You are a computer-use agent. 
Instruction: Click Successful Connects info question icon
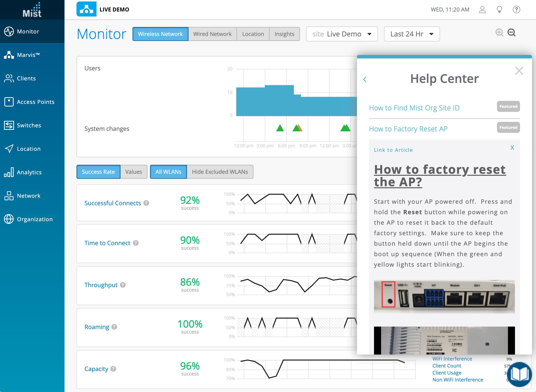[x=146, y=203]
